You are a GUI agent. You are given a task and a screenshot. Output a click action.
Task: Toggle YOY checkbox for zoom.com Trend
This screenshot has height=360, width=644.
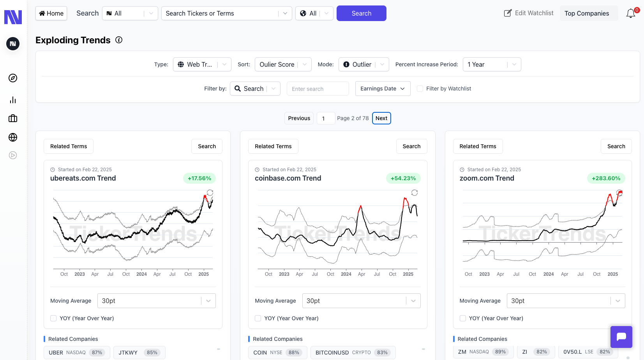[463, 318]
